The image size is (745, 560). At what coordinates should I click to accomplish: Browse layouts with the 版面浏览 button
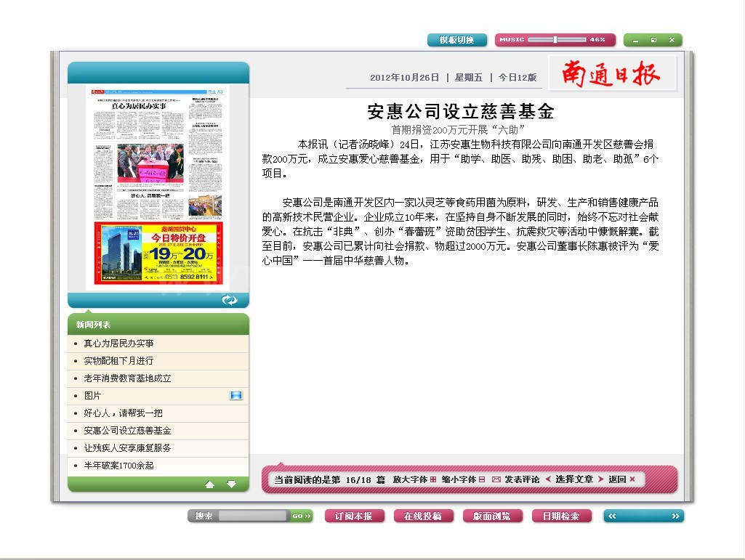tap(492, 516)
